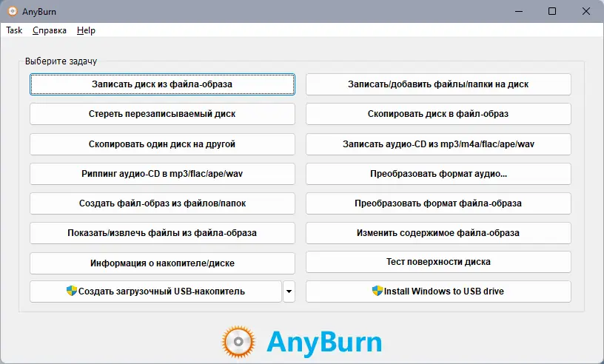Start Скопировать диск в файл-образ
The height and width of the screenshot is (364, 604).
click(x=438, y=114)
